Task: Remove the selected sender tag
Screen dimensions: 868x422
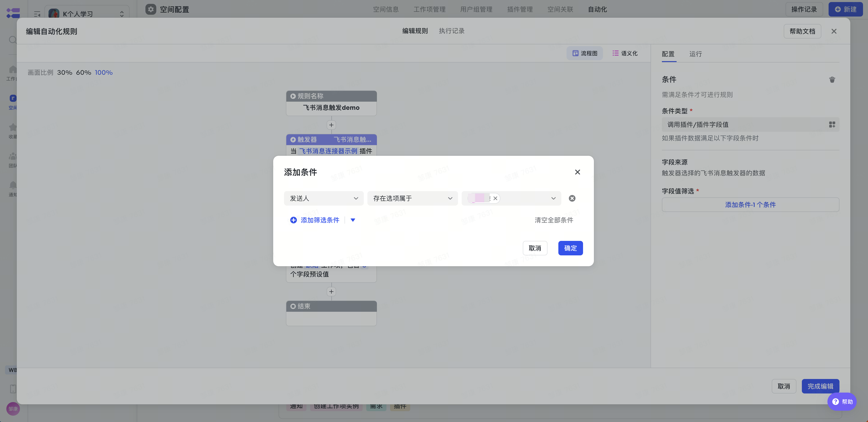Action: 495,198
